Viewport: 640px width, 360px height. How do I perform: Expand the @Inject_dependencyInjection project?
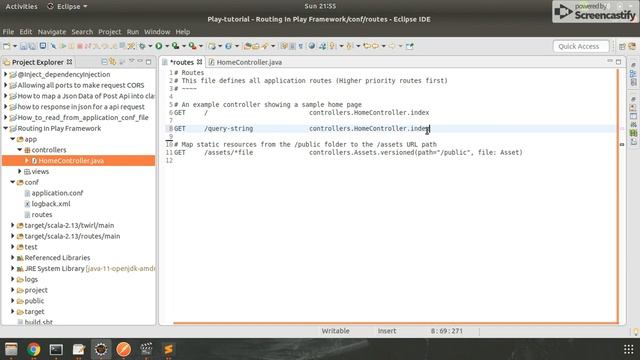[x=6, y=74]
